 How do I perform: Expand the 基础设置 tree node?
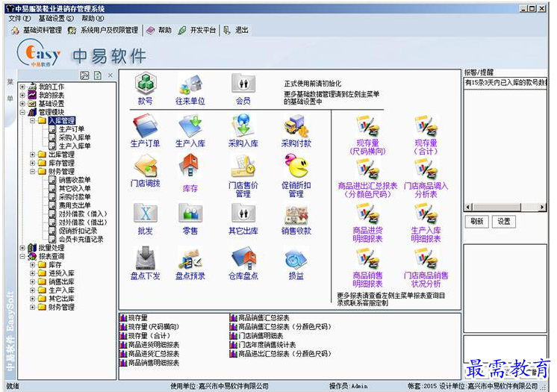tap(22, 104)
